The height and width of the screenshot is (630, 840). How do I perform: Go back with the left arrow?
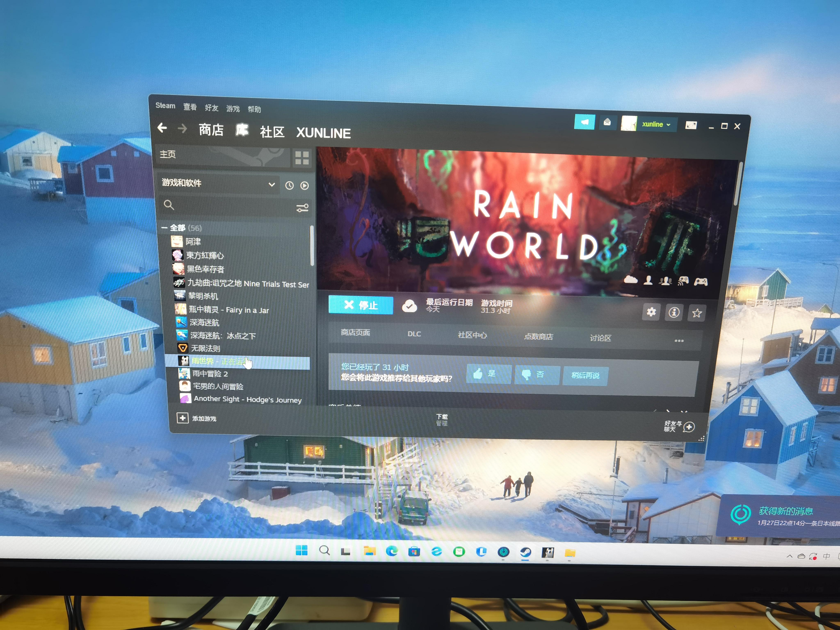pyautogui.click(x=162, y=128)
